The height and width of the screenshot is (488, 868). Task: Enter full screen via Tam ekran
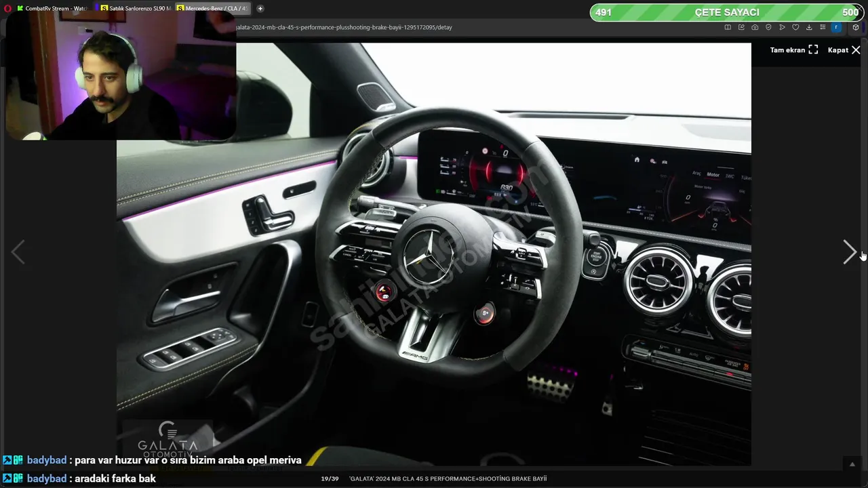[794, 49]
